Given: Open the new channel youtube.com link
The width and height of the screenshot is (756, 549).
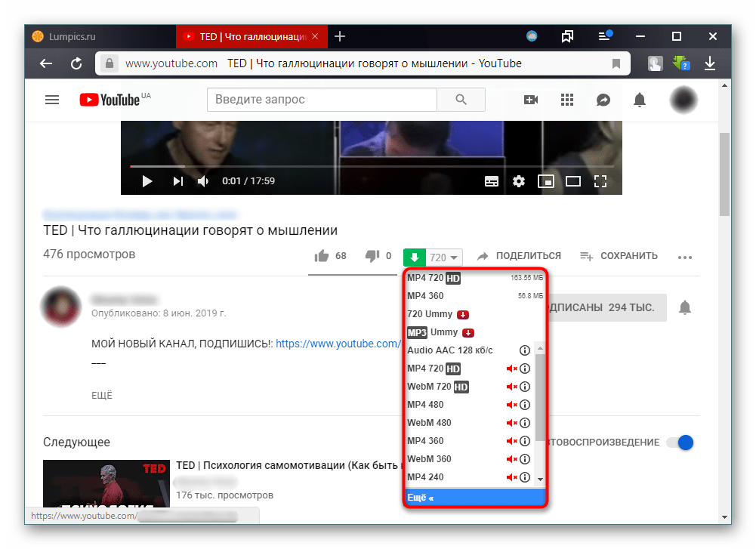Looking at the screenshot, I should click(338, 344).
